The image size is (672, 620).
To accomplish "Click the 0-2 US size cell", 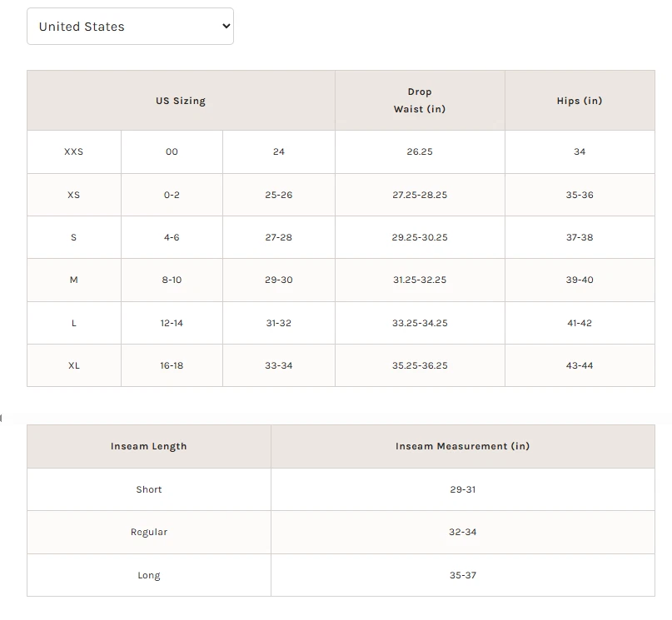I will (172, 195).
